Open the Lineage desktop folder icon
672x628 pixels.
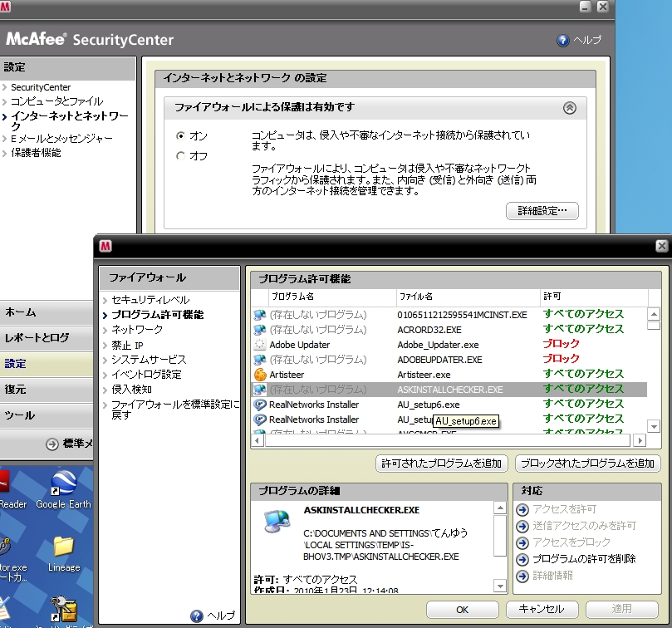coord(64,554)
